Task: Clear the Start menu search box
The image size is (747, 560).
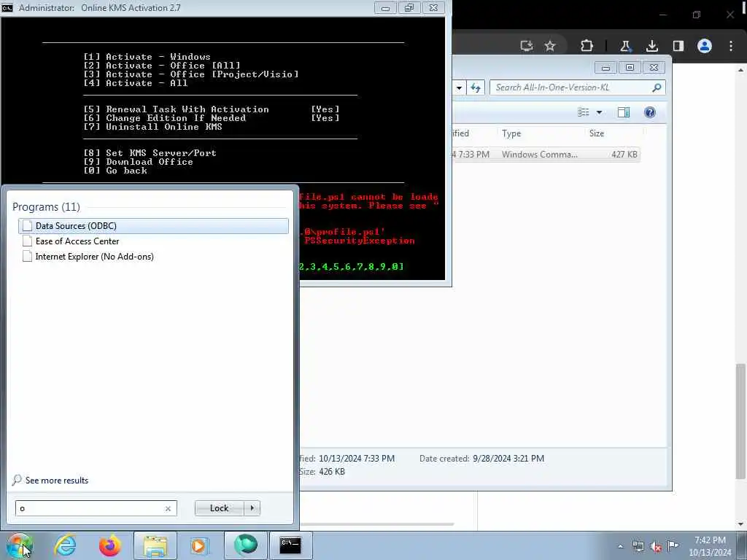Action: (168, 508)
